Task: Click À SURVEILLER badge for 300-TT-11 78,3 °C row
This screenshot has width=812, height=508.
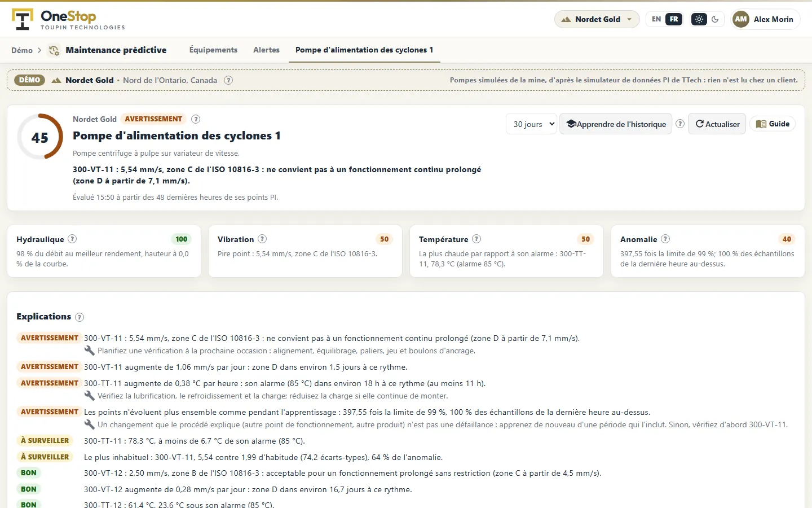Action: click(x=45, y=441)
